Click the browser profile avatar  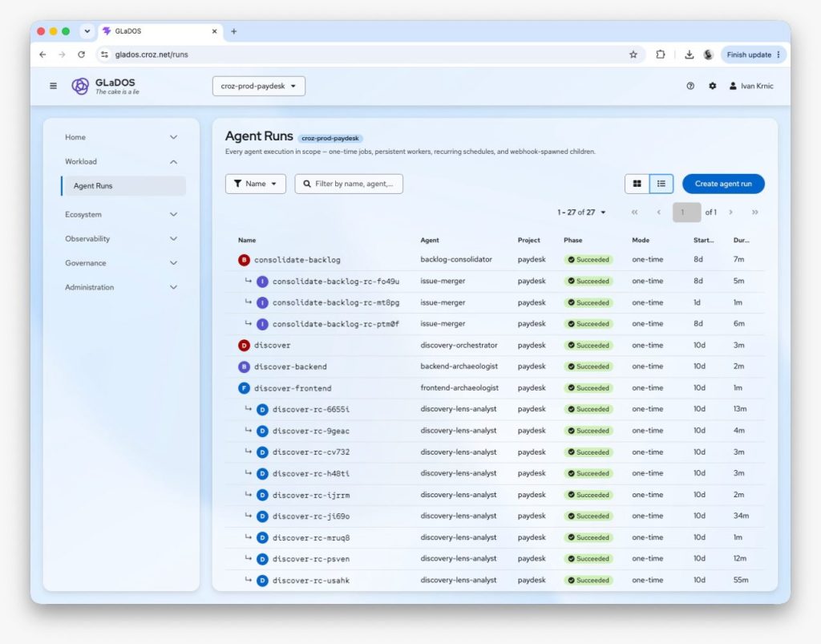708,55
